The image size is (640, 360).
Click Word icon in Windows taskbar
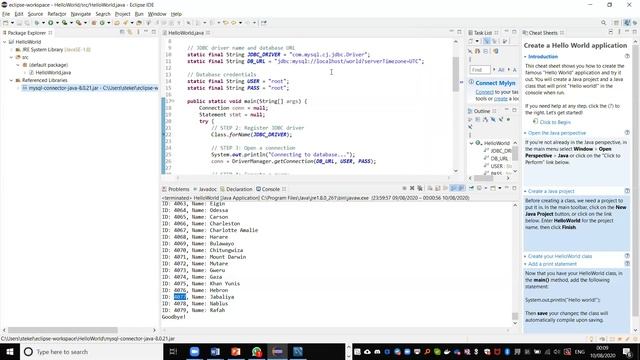[215, 351]
